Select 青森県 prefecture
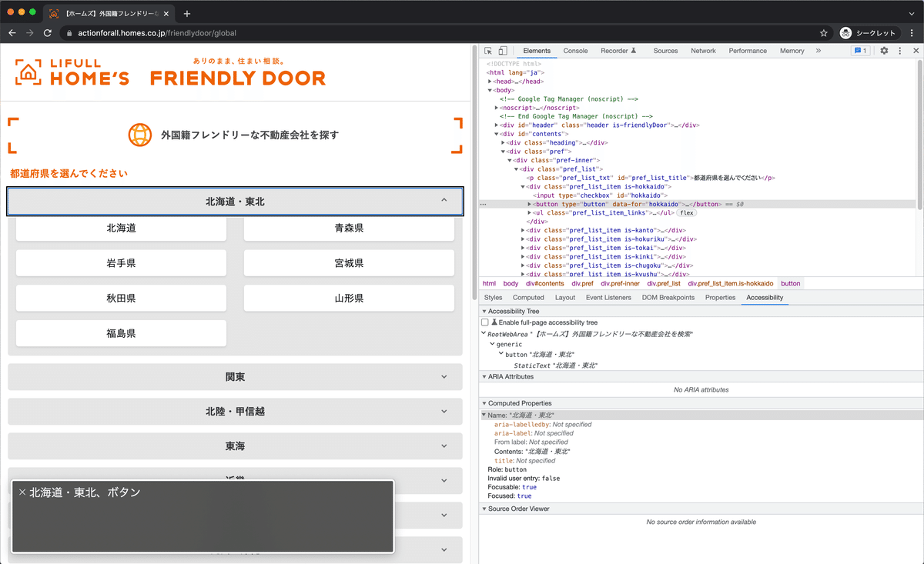The width and height of the screenshot is (924, 564). coord(349,229)
